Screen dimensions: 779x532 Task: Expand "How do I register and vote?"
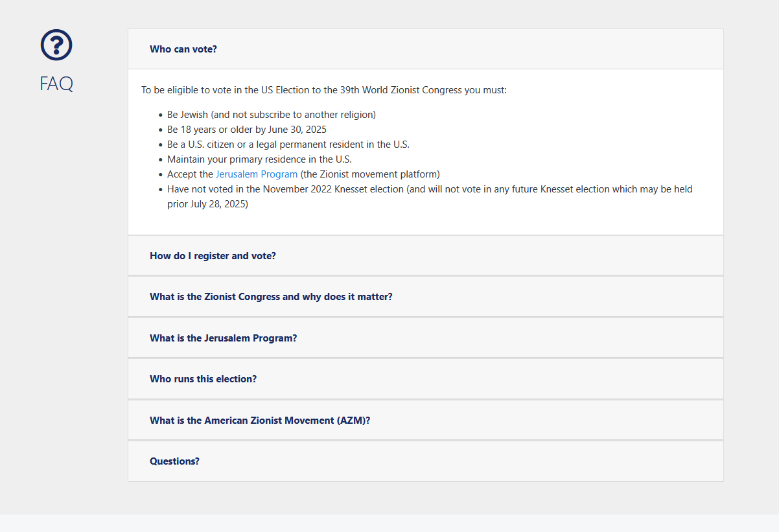425,256
